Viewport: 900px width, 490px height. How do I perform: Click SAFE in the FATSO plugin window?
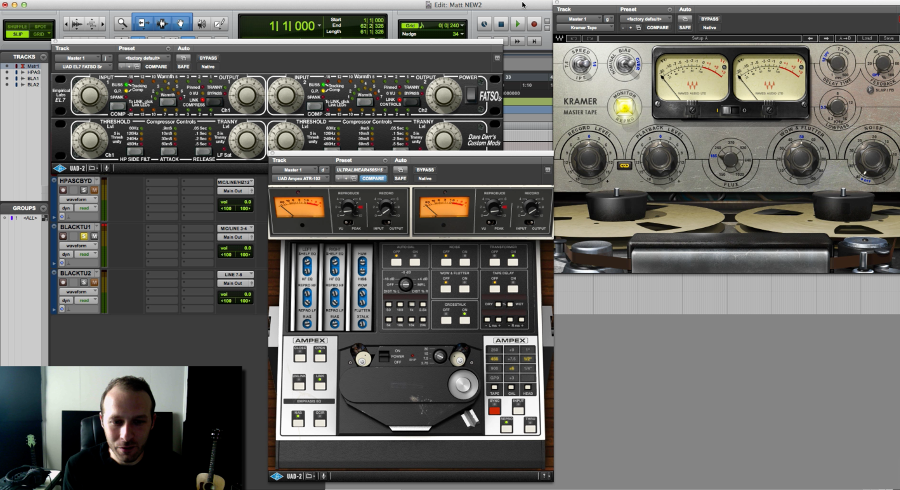pyautogui.click(x=183, y=67)
